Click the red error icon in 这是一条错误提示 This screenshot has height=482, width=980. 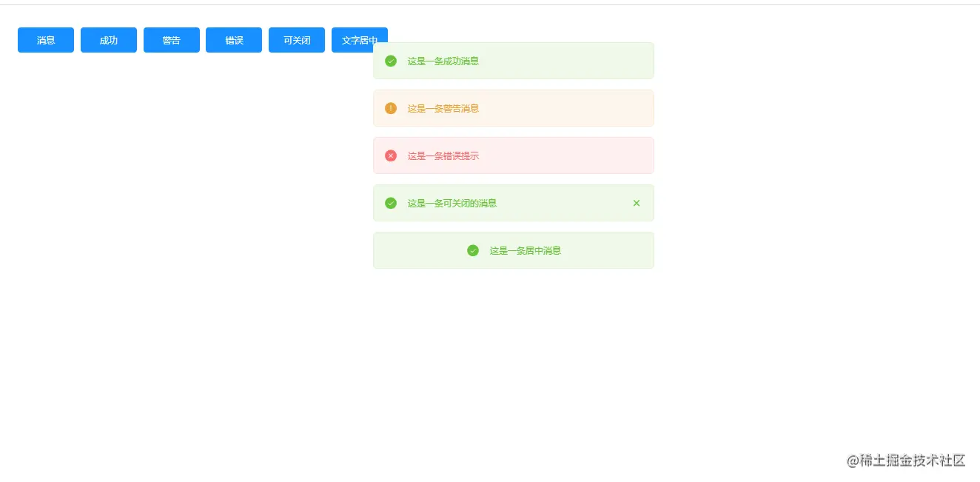click(391, 155)
